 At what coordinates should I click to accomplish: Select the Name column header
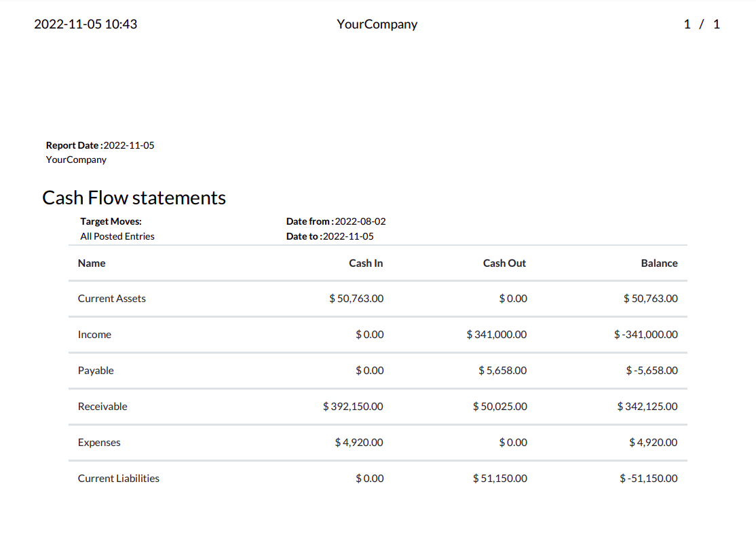[x=92, y=263]
